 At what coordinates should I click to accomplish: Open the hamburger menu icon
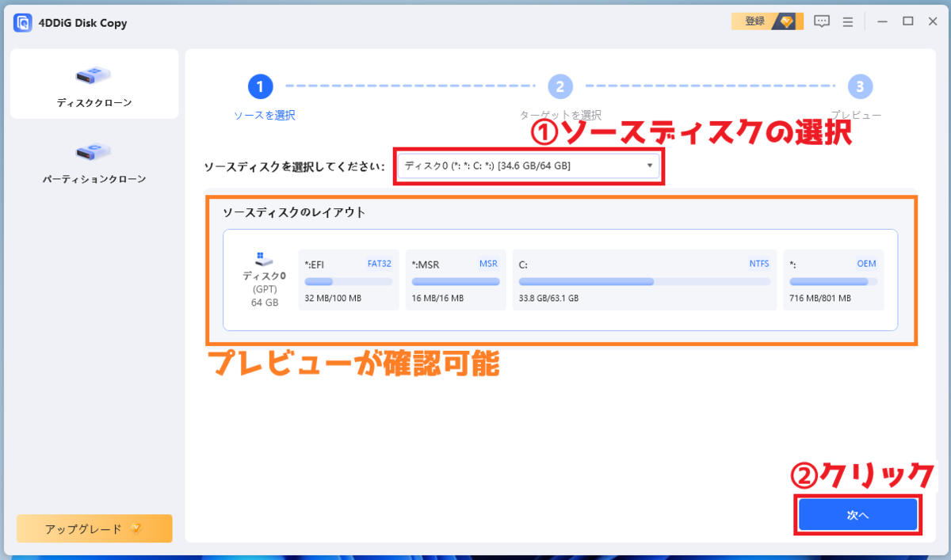point(847,21)
